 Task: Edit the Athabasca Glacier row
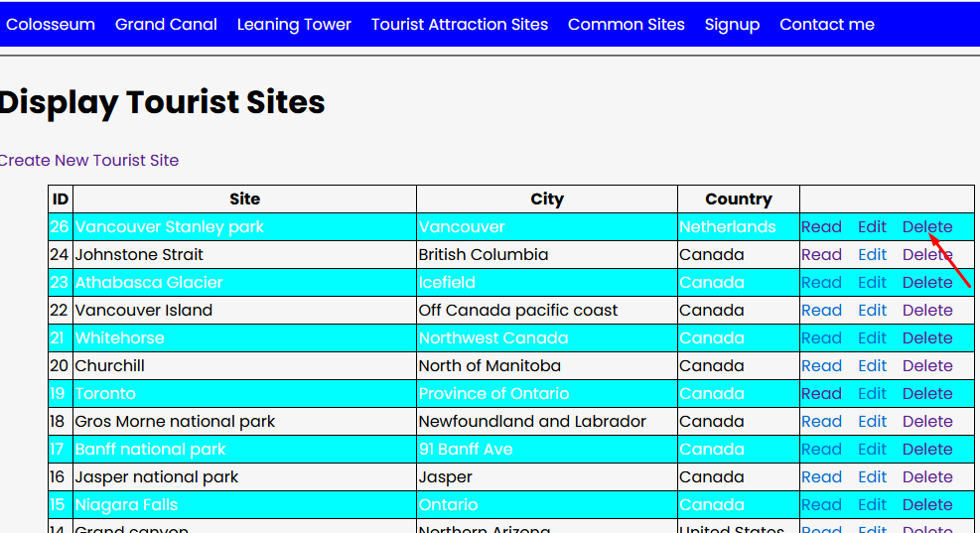tap(872, 283)
